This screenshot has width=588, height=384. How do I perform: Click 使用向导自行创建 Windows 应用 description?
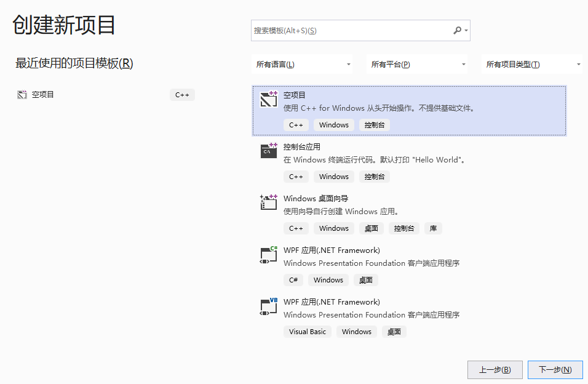click(x=341, y=212)
